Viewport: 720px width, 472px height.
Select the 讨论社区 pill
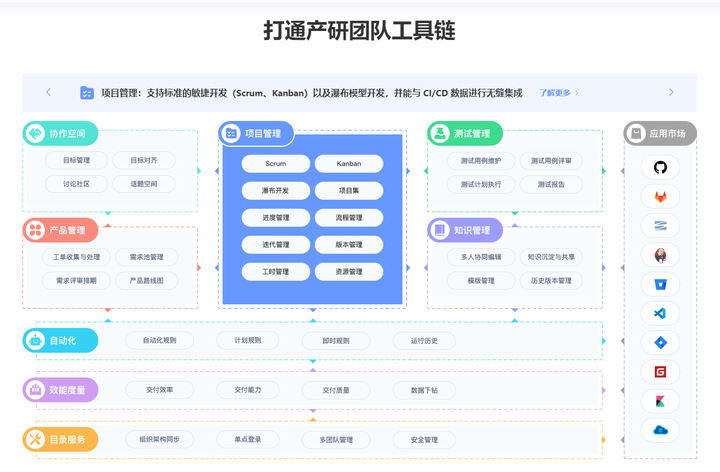(x=76, y=184)
